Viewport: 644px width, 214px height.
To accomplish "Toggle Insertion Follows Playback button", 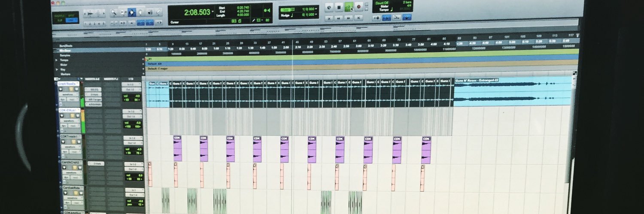I will (158, 23).
